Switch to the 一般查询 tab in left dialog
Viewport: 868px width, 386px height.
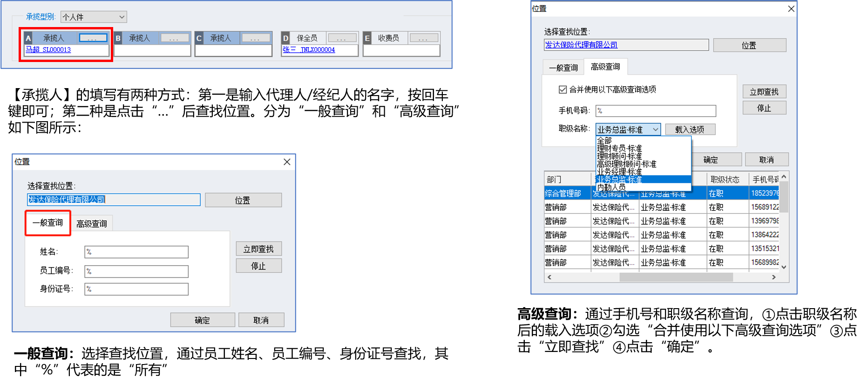[48, 223]
